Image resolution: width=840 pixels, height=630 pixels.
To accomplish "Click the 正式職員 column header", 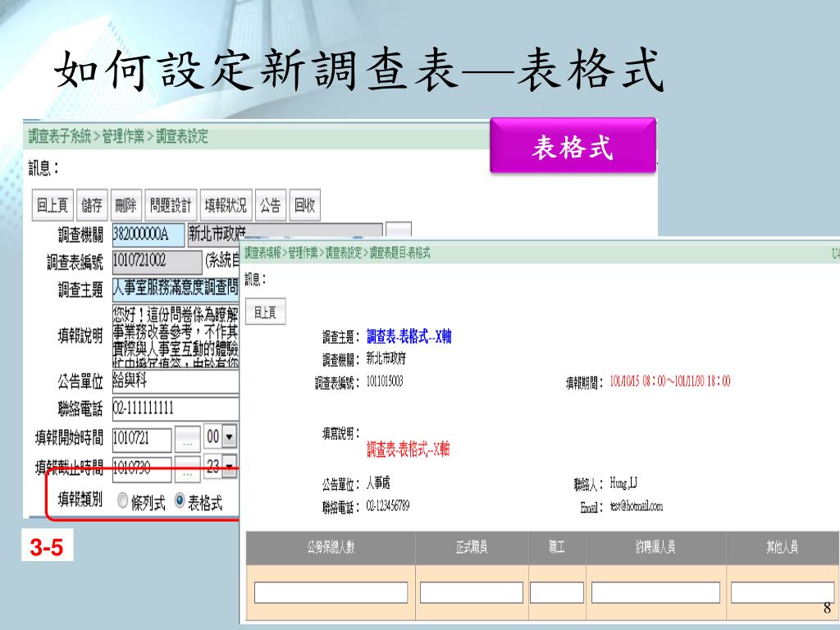I will [x=472, y=547].
